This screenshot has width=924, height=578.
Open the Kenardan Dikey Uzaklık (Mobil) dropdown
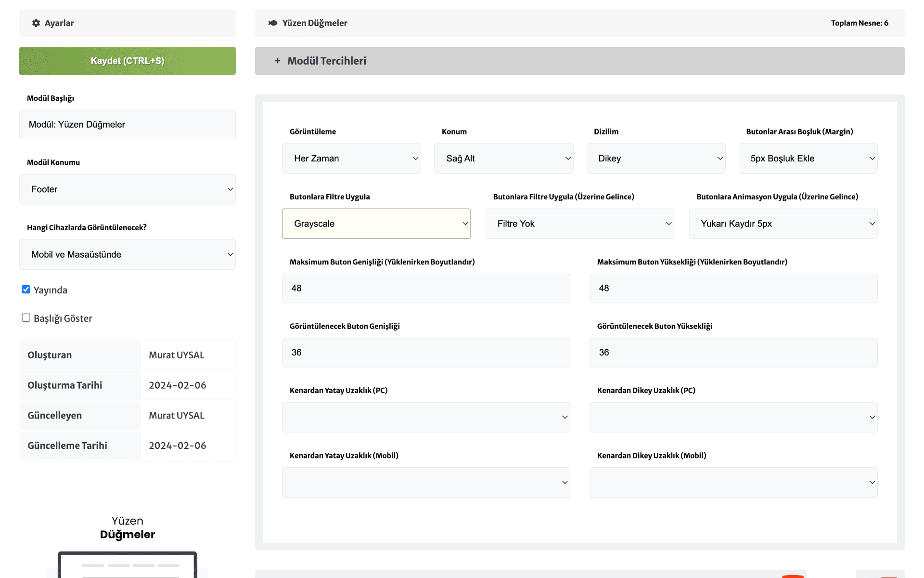point(733,482)
